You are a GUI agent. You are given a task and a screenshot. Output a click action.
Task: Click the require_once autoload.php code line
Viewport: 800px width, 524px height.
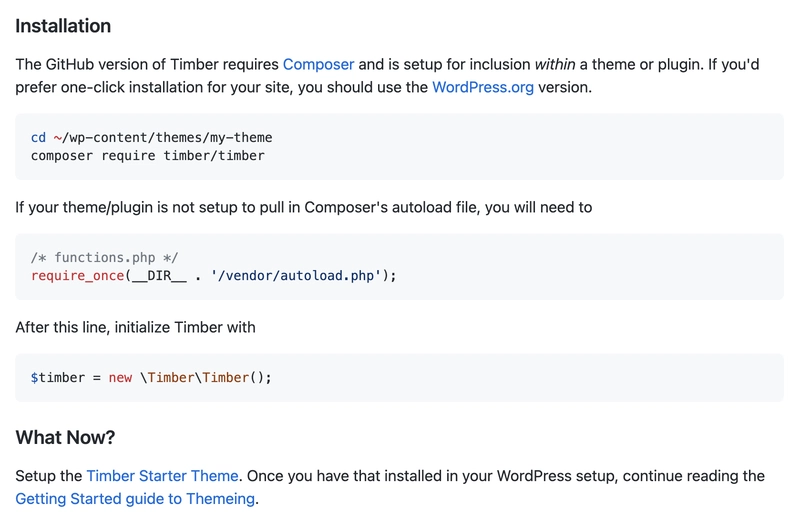pyautogui.click(x=214, y=276)
